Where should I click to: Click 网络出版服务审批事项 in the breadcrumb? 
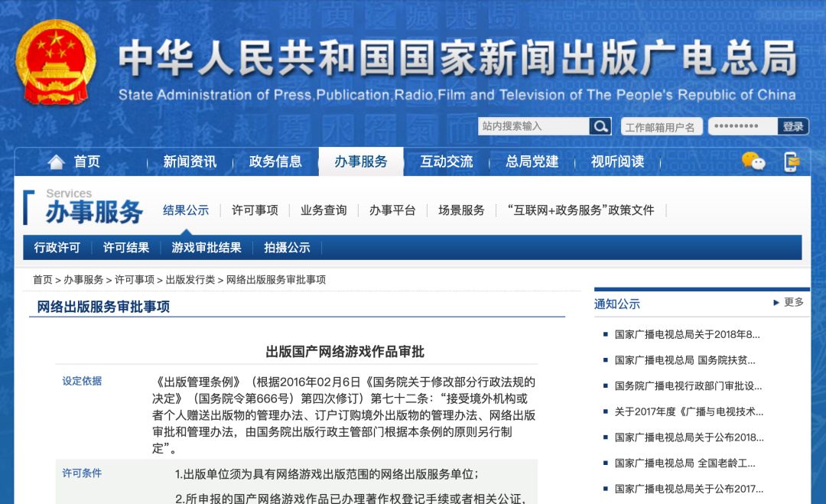(276, 280)
